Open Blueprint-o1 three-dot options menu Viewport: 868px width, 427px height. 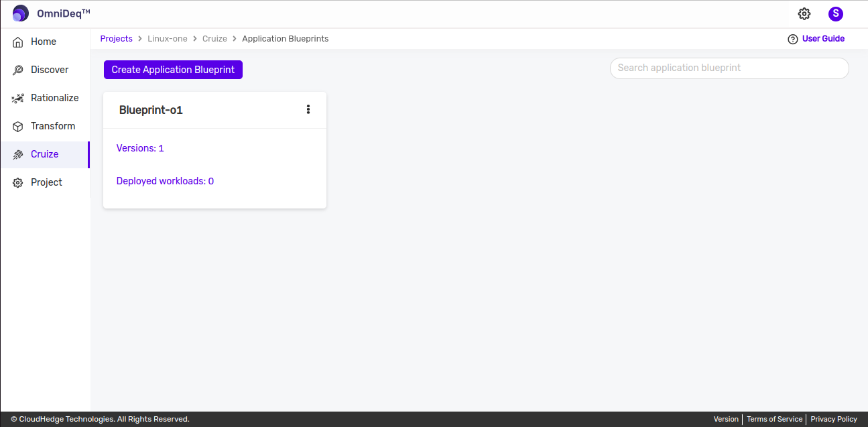(x=308, y=109)
